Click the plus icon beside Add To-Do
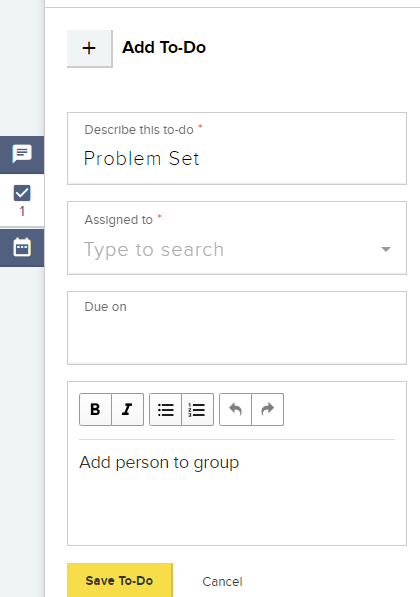The image size is (420, 597). 89,48
